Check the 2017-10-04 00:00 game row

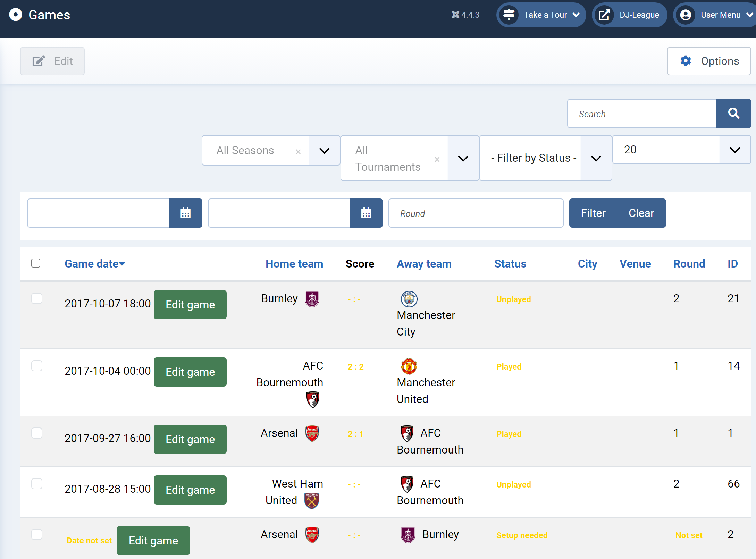[x=37, y=366]
